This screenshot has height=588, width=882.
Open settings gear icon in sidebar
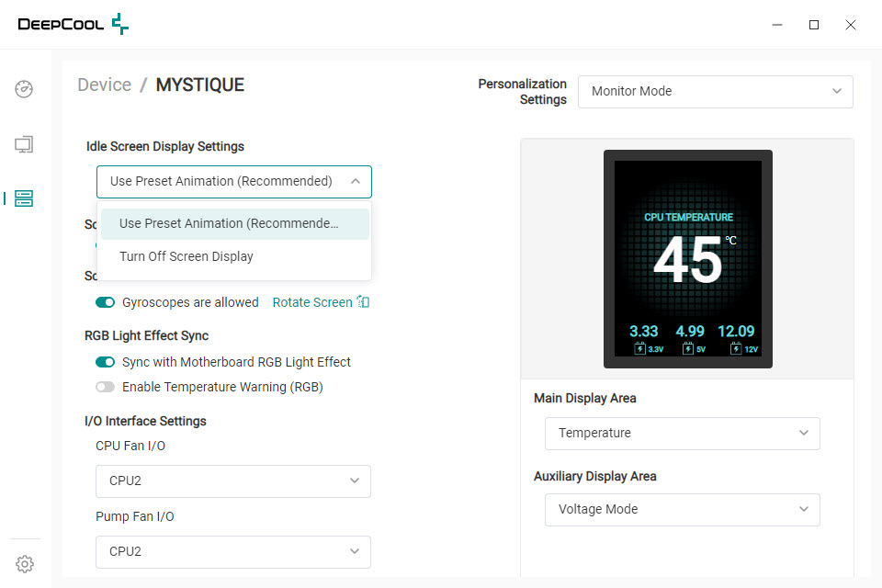tap(25, 564)
